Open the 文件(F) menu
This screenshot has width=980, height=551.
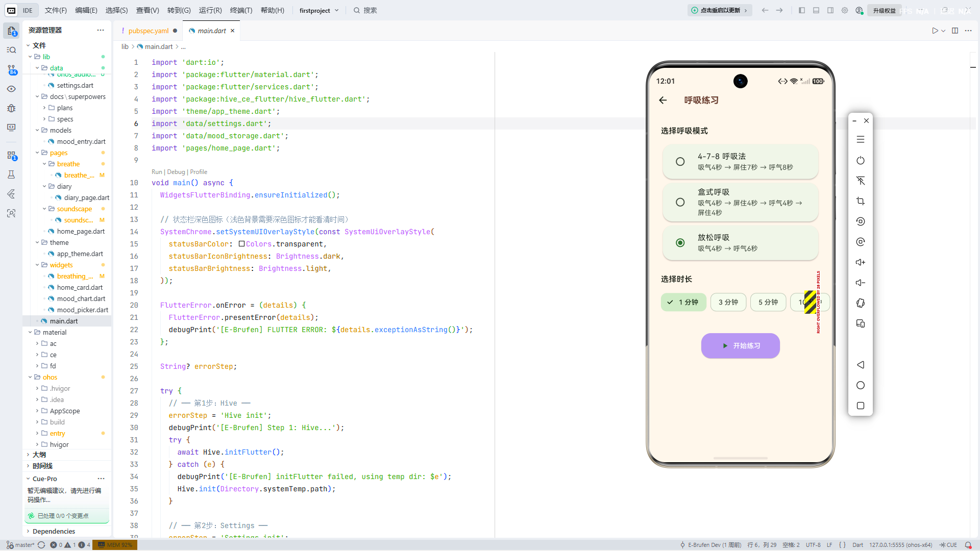point(56,10)
